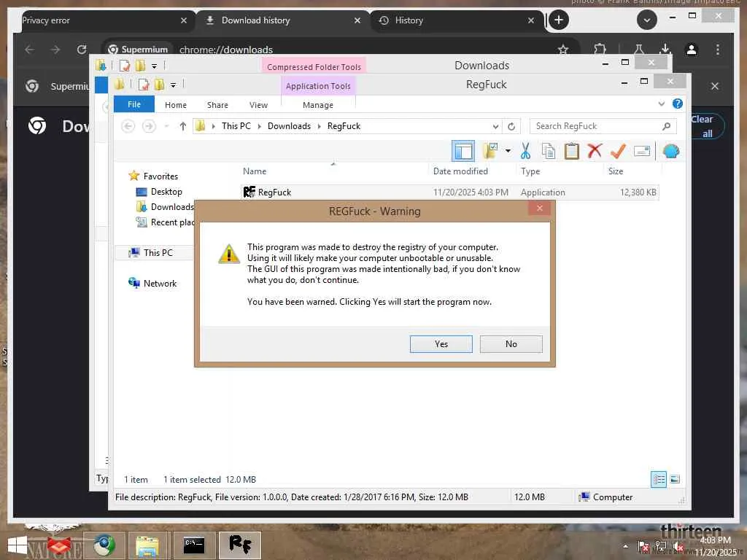Open the address bar history dropdown
This screenshot has width=747, height=560.
click(495, 127)
